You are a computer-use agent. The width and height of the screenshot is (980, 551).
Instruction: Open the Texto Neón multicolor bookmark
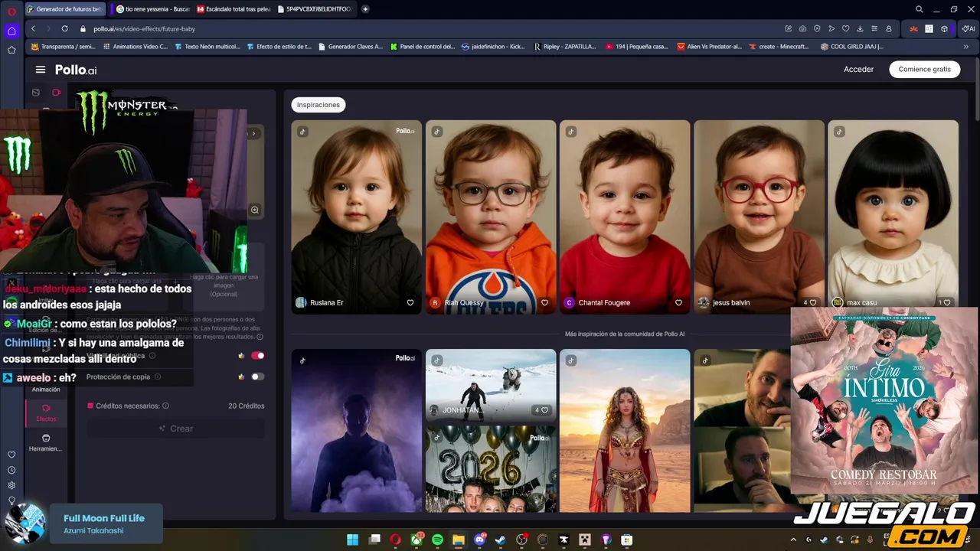tap(207, 47)
